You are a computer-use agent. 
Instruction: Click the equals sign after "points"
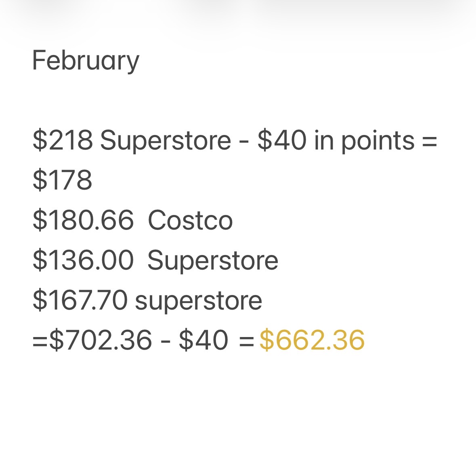point(430,141)
